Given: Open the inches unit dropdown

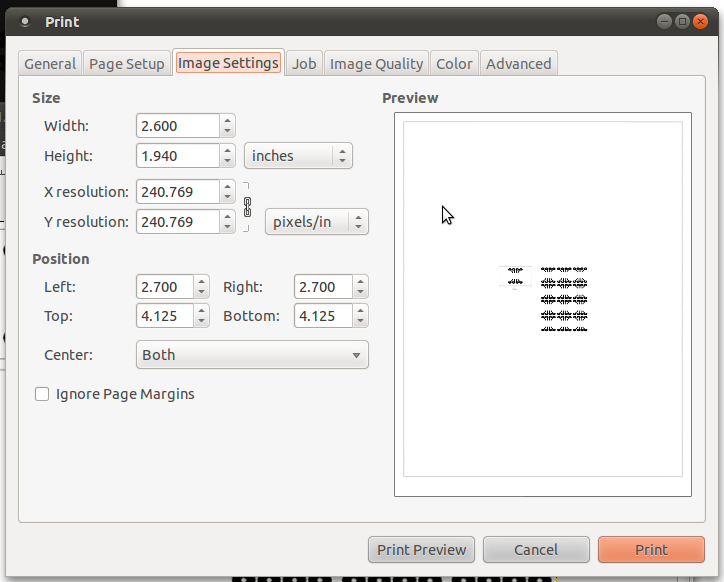Looking at the screenshot, I should click(x=298, y=156).
